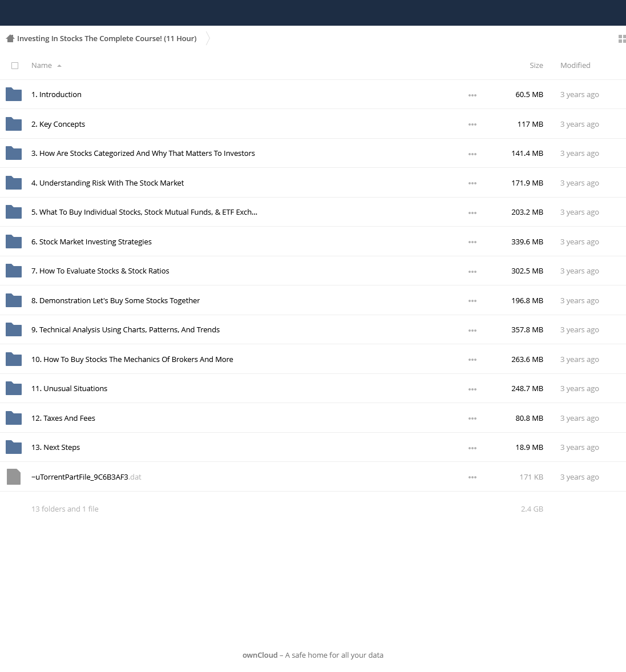This screenshot has width=626, height=672.
Task: Open '8. Demonstration Let's Buy Some Stocks Together'
Action: [115, 300]
